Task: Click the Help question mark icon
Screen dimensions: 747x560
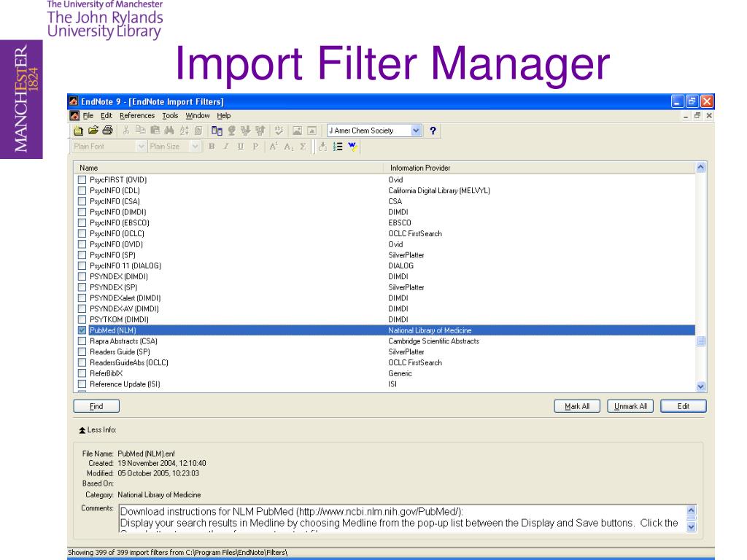Action: point(433,131)
